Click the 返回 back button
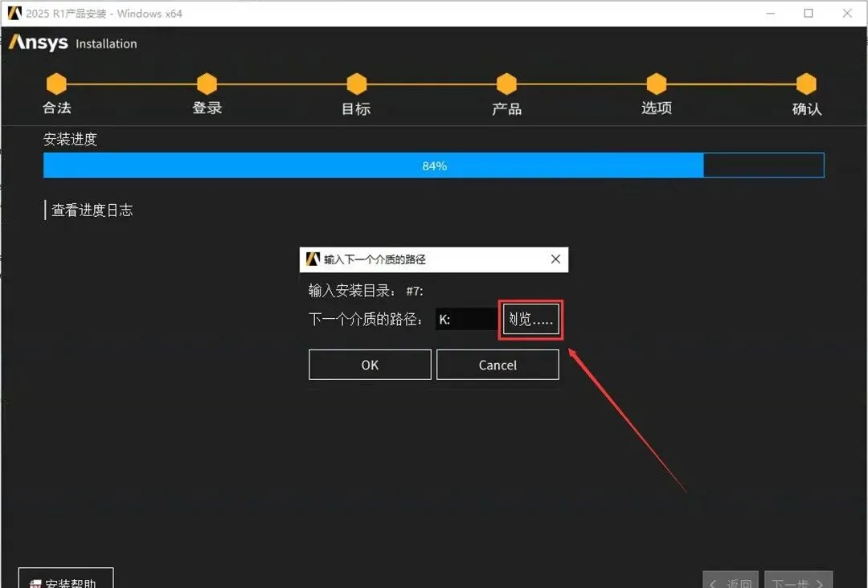The height and width of the screenshot is (588, 868). [732, 580]
